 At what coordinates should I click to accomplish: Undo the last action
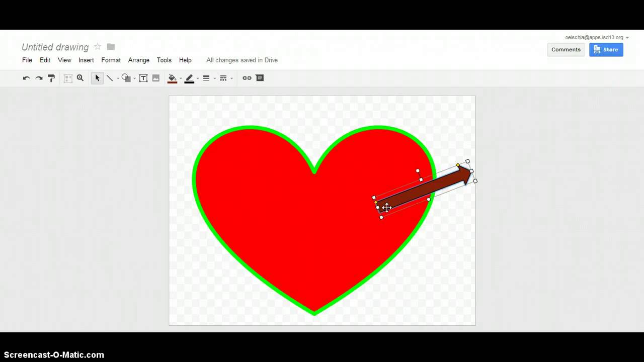(26, 78)
